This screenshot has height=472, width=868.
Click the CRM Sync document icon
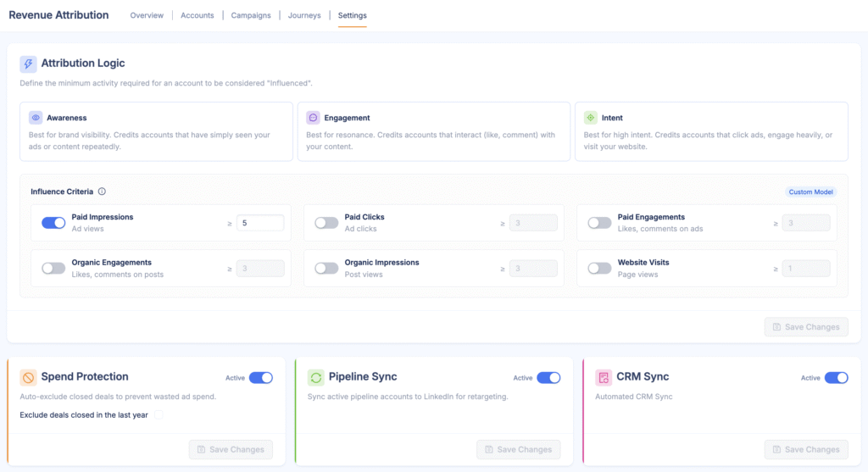coord(604,377)
